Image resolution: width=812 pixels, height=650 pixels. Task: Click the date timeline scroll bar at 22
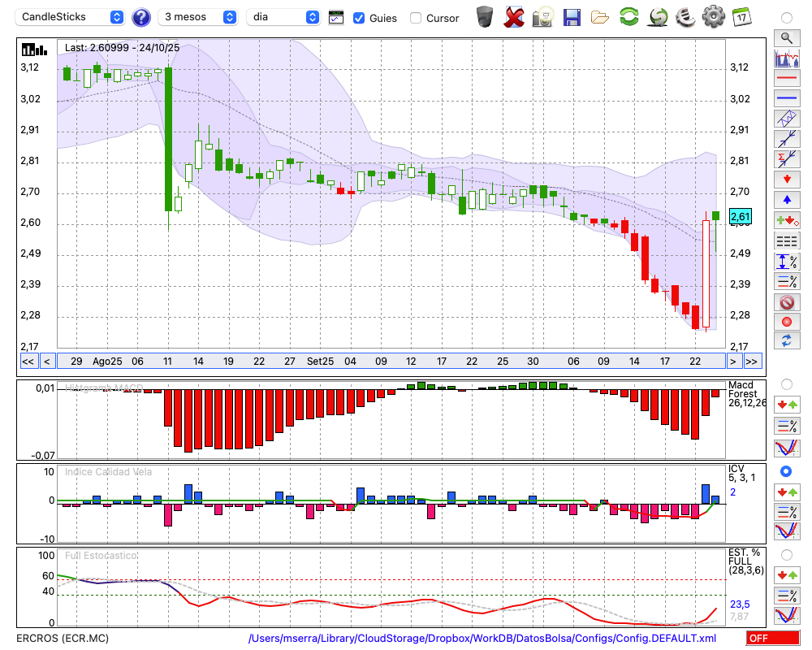pyautogui.click(x=695, y=362)
